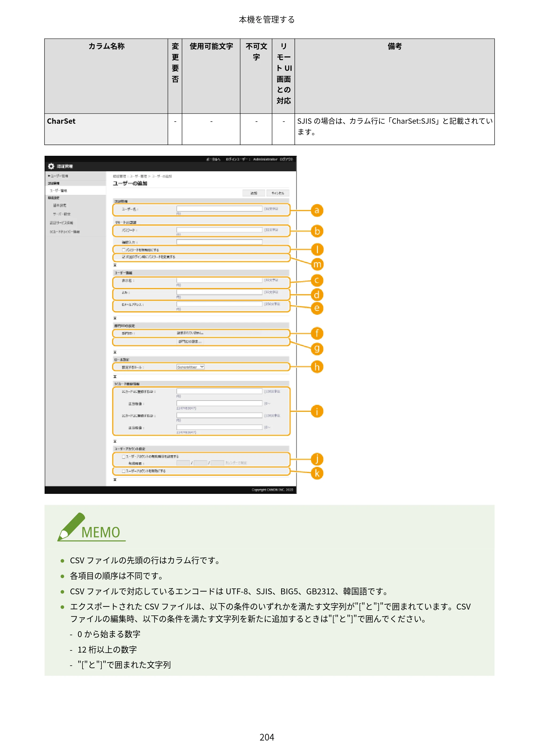Viewport: 534px width, 756px height.
Task: Click the department ID settings button
Action: [190, 342]
